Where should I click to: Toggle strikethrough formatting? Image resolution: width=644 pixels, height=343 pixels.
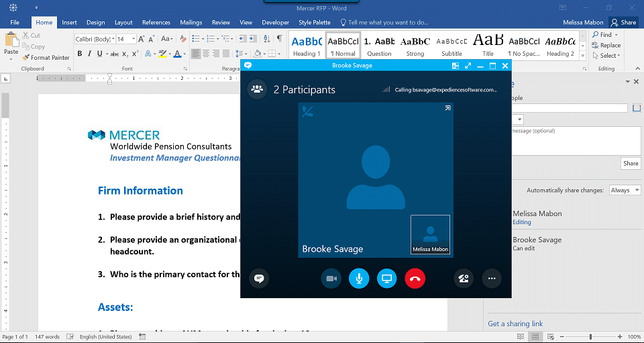[x=115, y=54]
